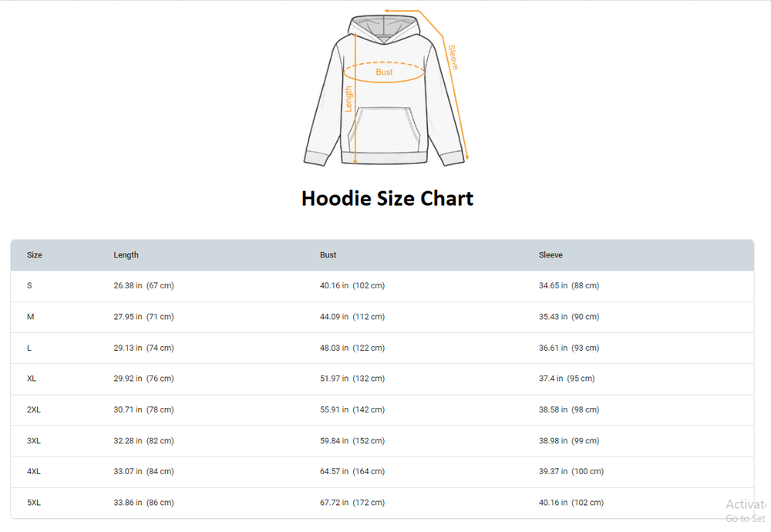Select the 5XL size row label
771x532 pixels.
pos(34,503)
